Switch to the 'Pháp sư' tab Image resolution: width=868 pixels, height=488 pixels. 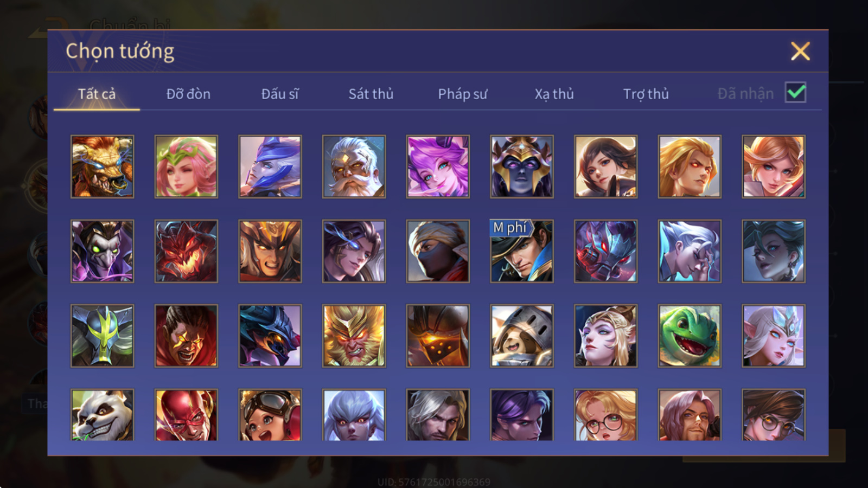tap(463, 94)
